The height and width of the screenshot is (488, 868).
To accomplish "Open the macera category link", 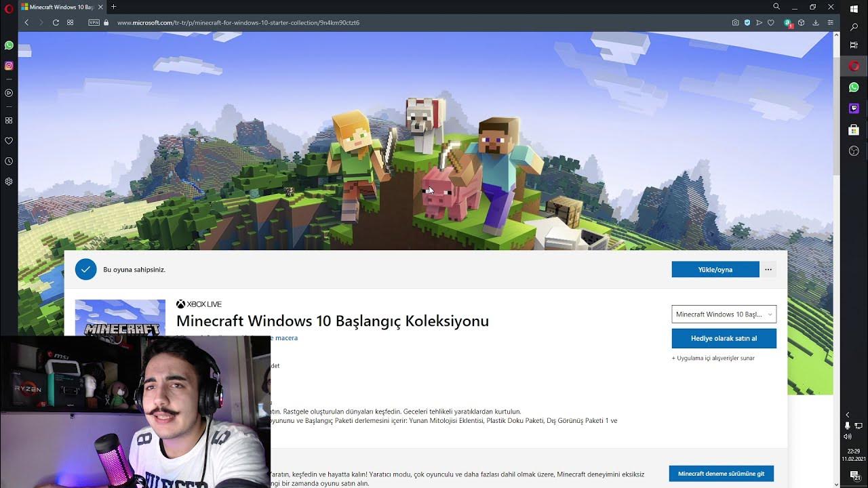I will coord(286,338).
